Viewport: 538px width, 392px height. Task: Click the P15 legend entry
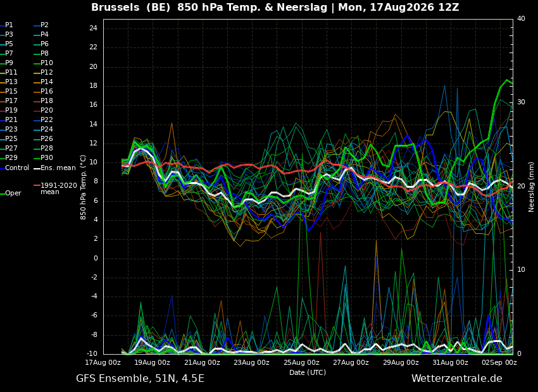coord(9,91)
